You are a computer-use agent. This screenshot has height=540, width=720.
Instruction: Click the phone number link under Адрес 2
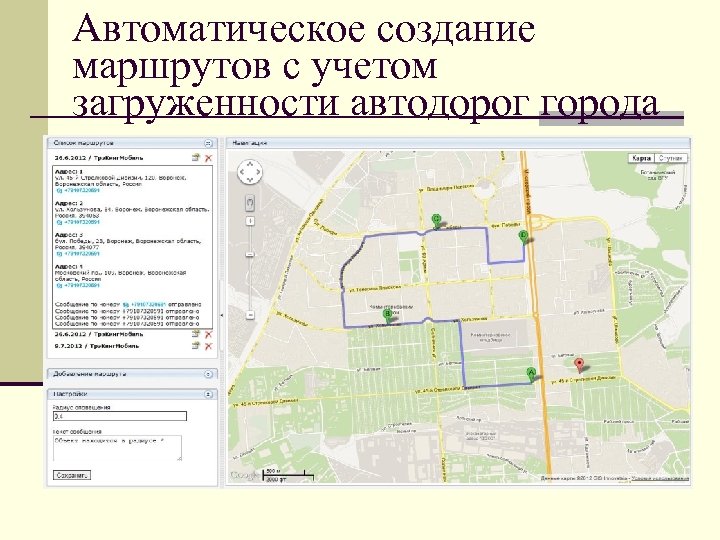pos(78,222)
